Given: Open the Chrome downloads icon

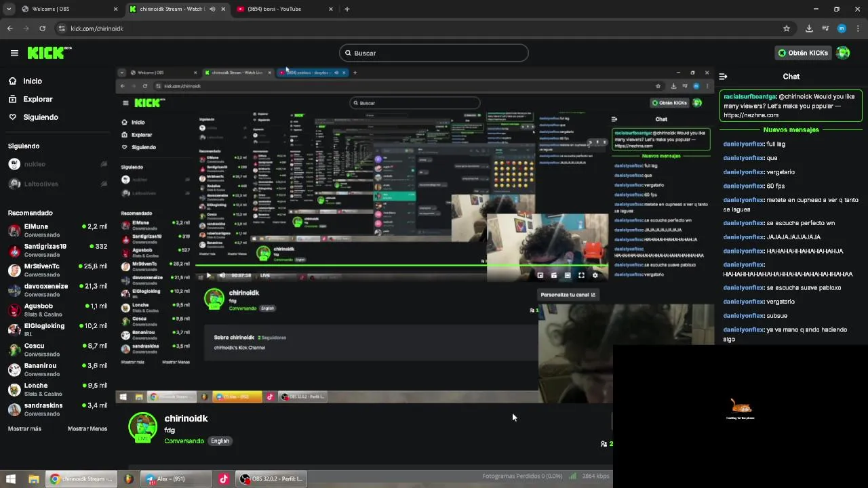Looking at the screenshot, I should 809,28.
